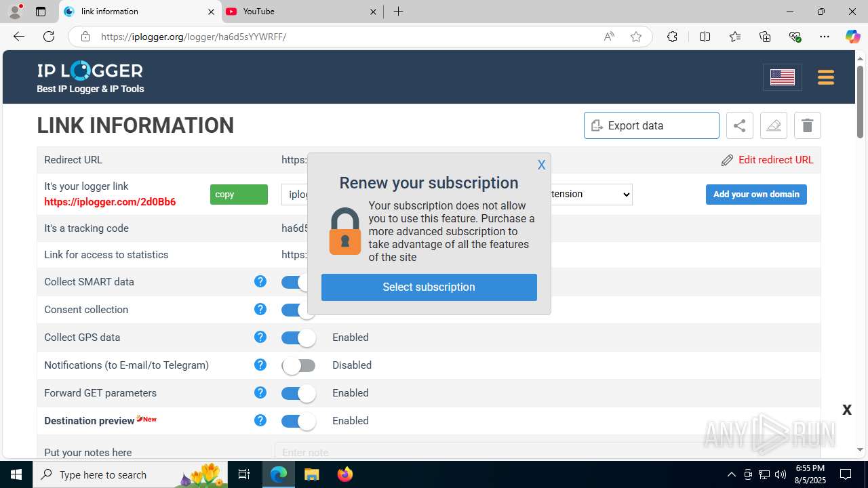868x488 pixels.
Task: Close the Renew your subscription popup
Action: tap(541, 165)
